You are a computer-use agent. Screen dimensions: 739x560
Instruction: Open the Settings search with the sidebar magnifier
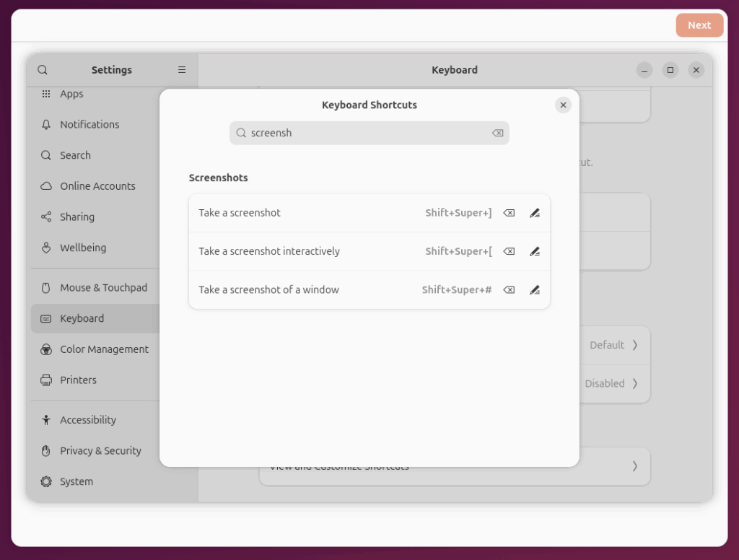pyautogui.click(x=43, y=69)
